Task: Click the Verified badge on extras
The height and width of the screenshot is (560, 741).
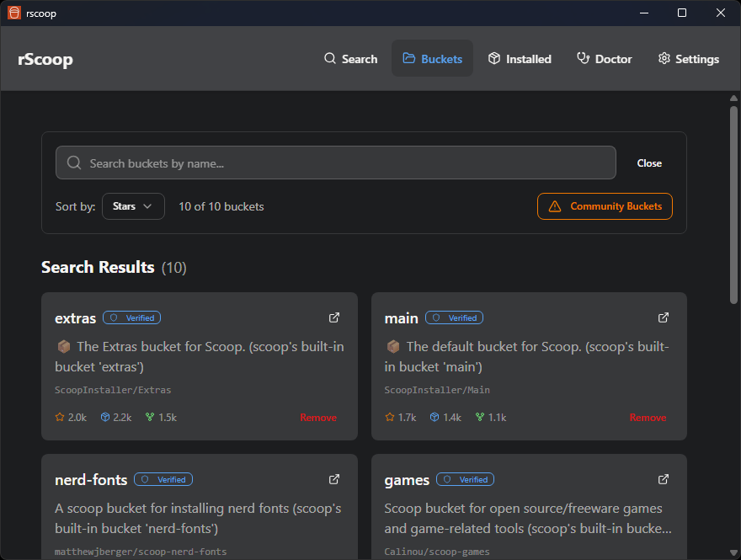Action: pyautogui.click(x=132, y=317)
